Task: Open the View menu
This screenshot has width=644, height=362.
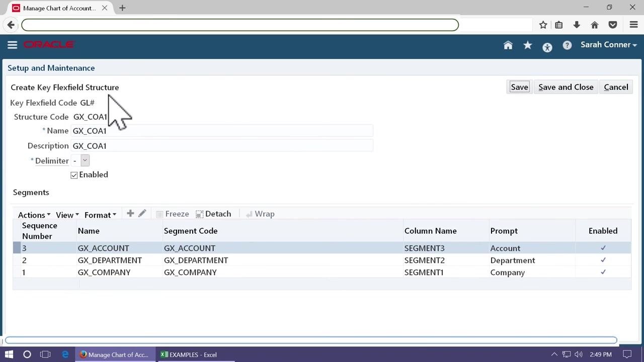Action: point(67,215)
